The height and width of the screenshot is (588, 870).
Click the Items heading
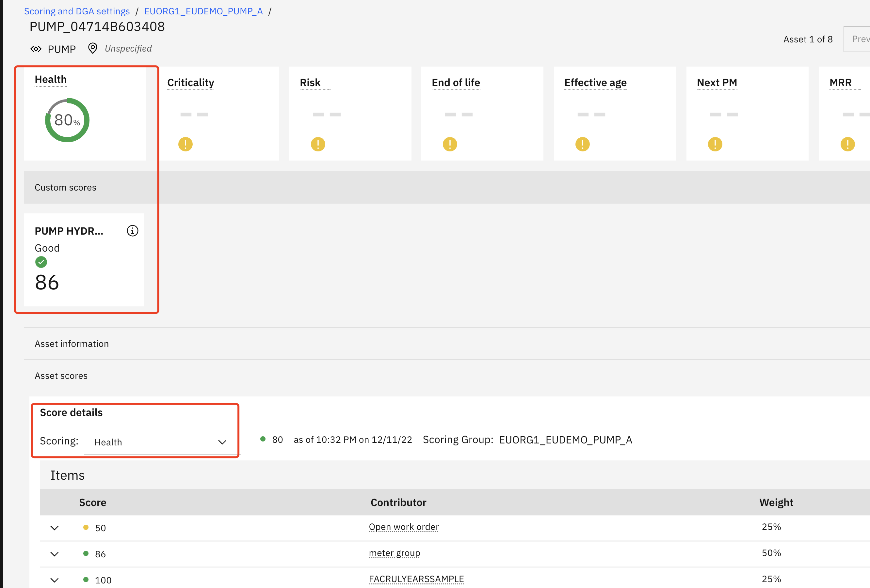click(x=67, y=475)
